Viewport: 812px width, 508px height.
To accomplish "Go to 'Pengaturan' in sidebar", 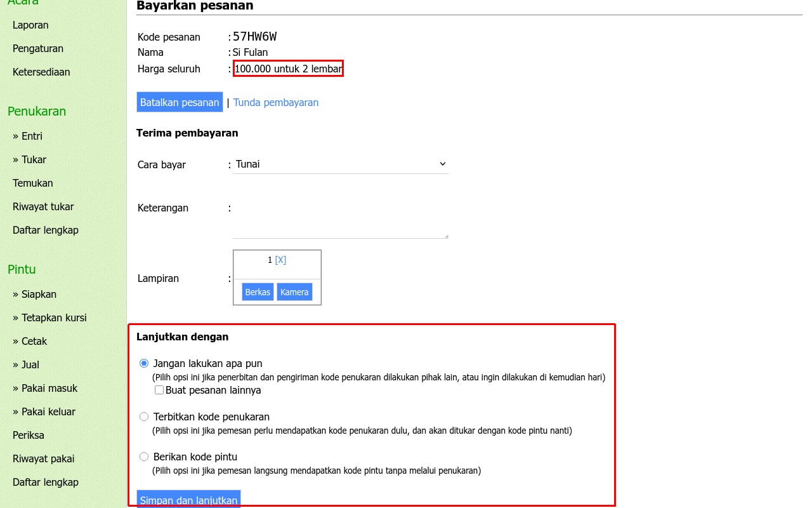I will point(38,49).
